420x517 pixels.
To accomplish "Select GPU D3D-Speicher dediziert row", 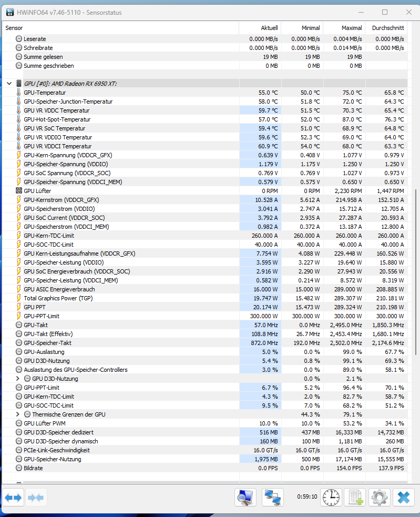I will (x=204, y=432).
